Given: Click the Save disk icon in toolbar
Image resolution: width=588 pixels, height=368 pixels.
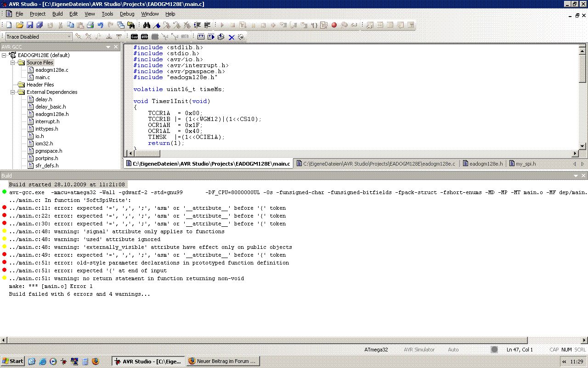Looking at the screenshot, I should 29,25.
